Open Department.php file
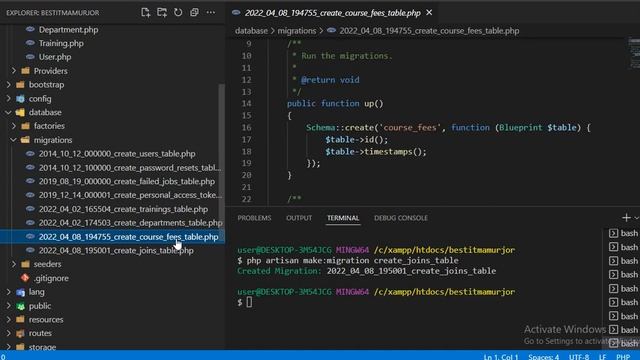 [68, 29]
